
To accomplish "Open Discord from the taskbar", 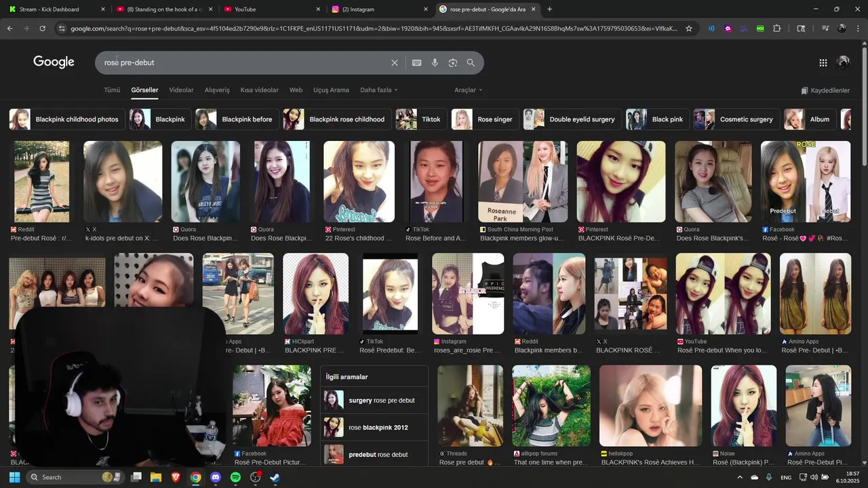I will pyautogui.click(x=216, y=477).
